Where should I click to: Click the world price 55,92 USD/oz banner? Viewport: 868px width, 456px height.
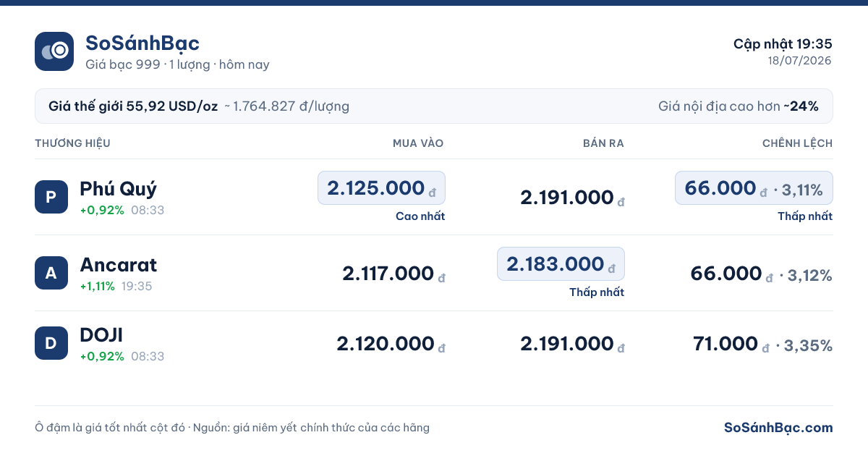pos(434,106)
